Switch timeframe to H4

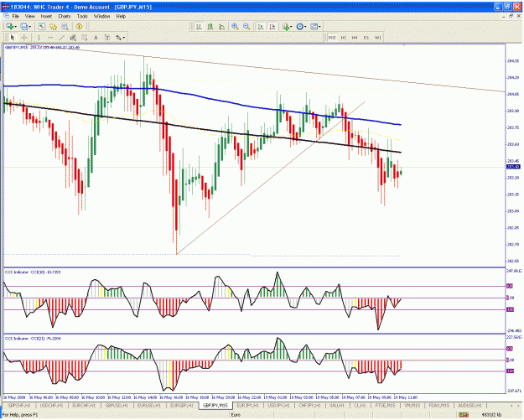[x=355, y=38]
